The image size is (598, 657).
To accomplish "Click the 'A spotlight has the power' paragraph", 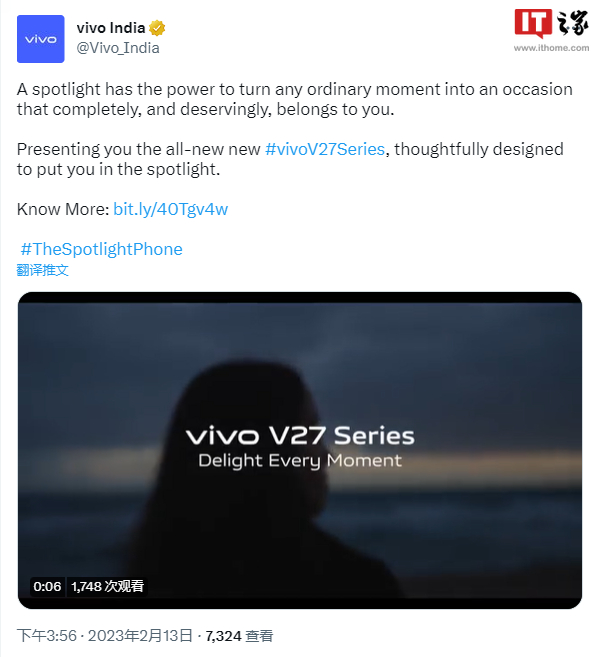I will pos(295,99).
